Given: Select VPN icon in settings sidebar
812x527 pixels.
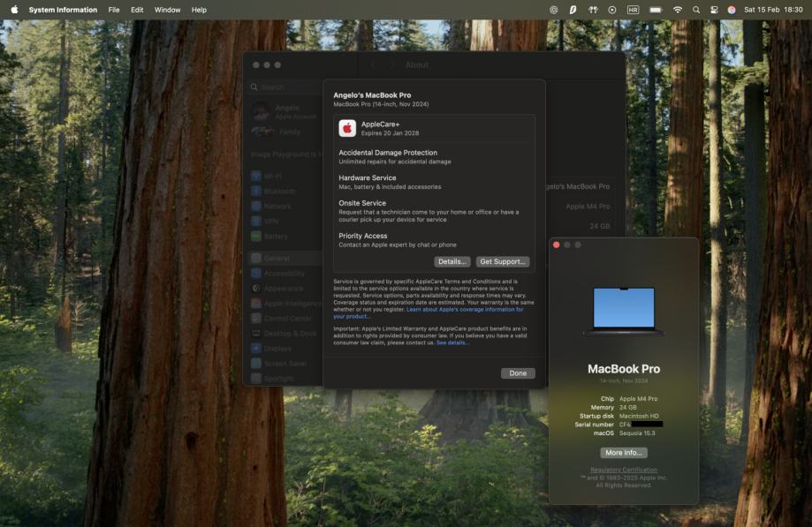Looking at the screenshot, I should [256, 222].
